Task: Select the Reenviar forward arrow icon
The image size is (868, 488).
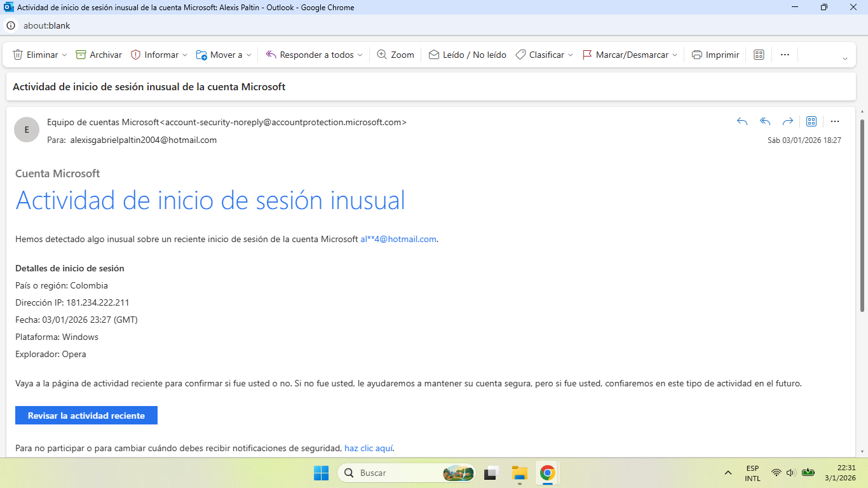Action: pyautogui.click(x=788, y=121)
